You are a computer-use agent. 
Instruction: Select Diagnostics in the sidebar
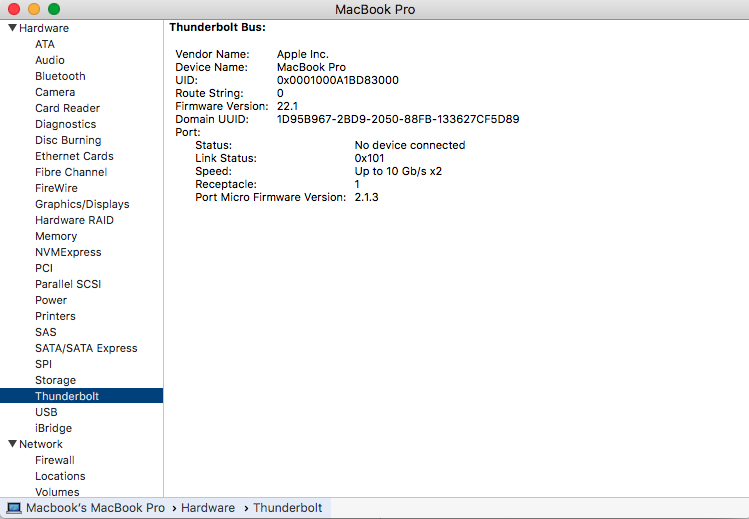click(65, 124)
